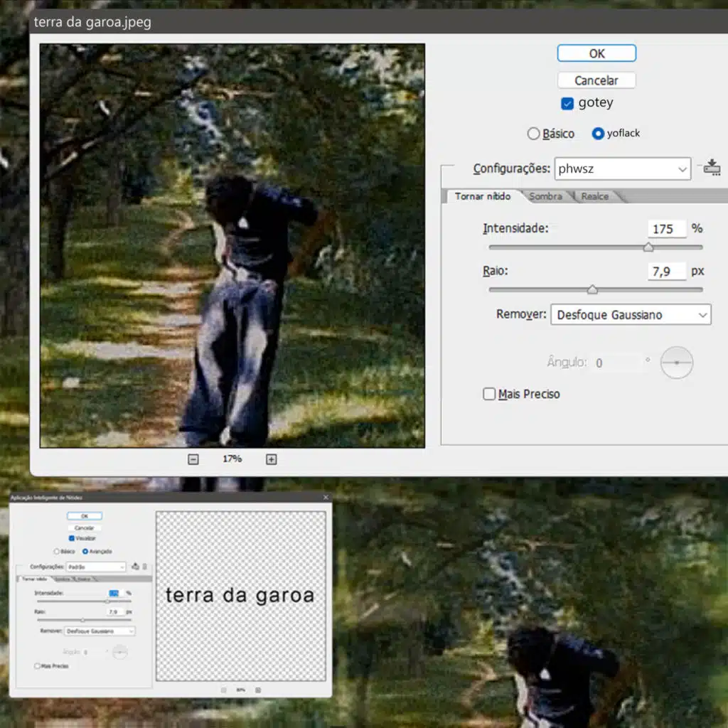The width and height of the screenshot is (728, 728).
Task: Click the large Cancelar button
Action: 596,80
